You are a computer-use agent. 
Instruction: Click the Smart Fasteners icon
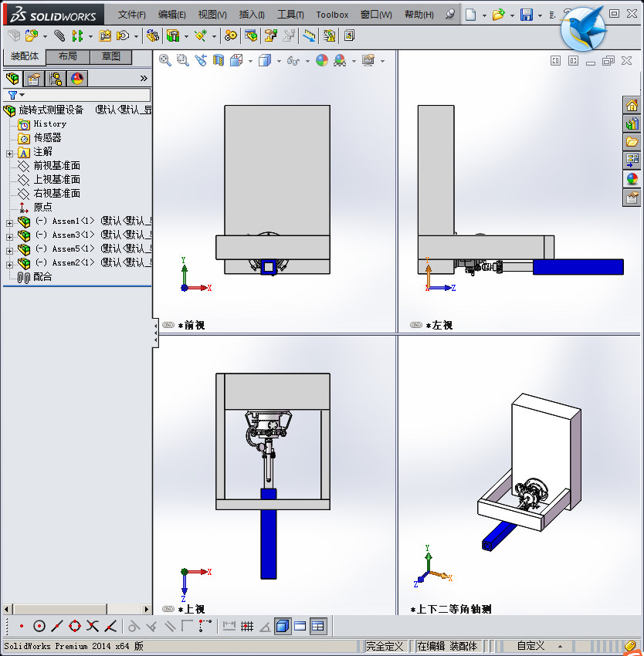(105, 36)
